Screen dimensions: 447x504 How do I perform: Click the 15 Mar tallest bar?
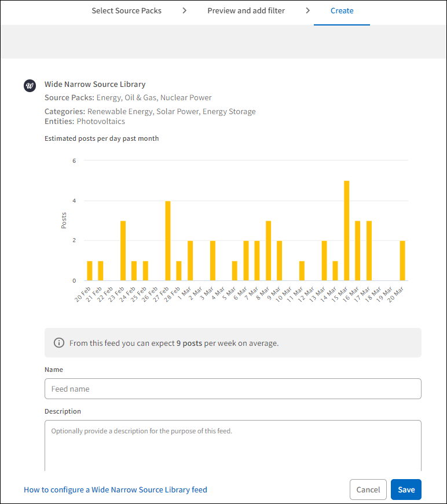[346, 232]
